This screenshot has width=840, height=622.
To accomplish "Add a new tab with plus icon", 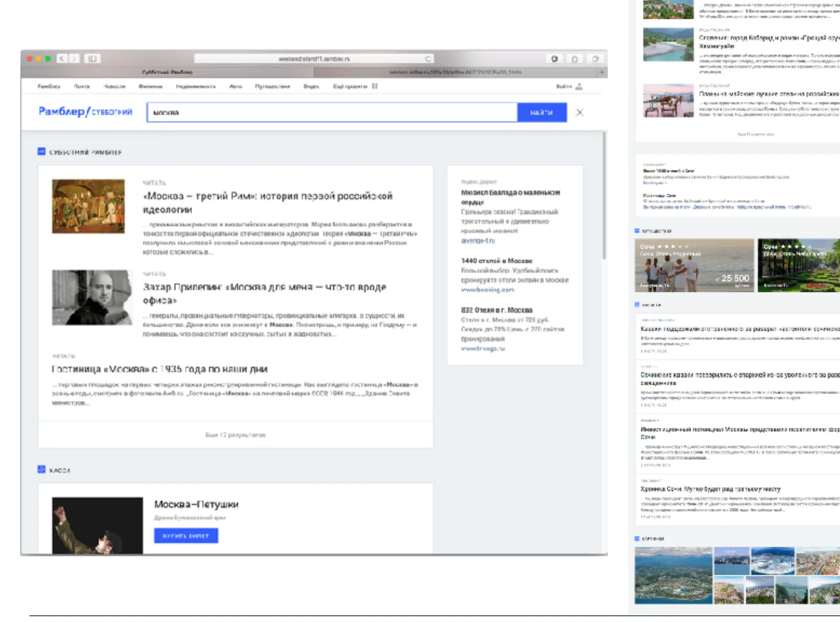I will pyautogui.click(x=602, y=72).
